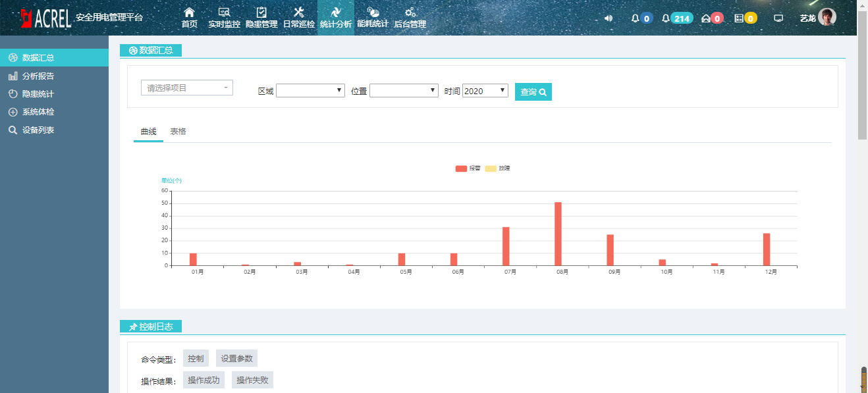Image resolution: width=868 pixels, height=393 pixels.
Task: Switch to the 表格 tab
Action: 178,132
